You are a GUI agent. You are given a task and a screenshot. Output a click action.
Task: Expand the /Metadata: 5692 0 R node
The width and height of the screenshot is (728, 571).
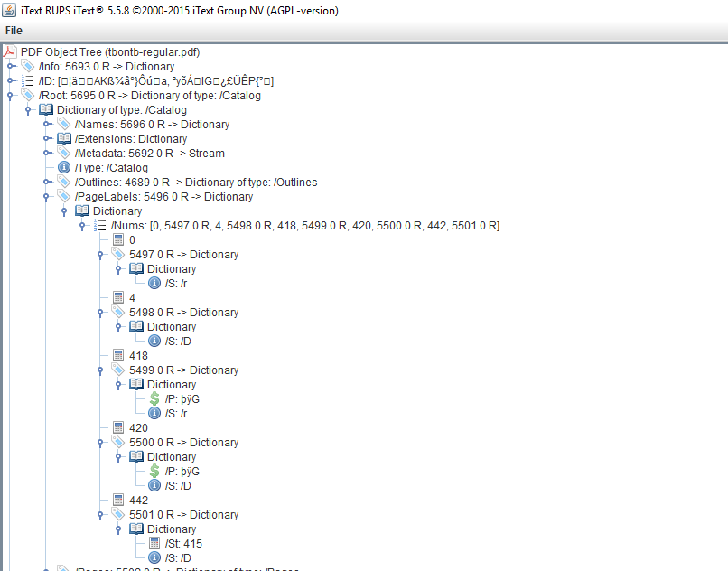click(46, 153)
